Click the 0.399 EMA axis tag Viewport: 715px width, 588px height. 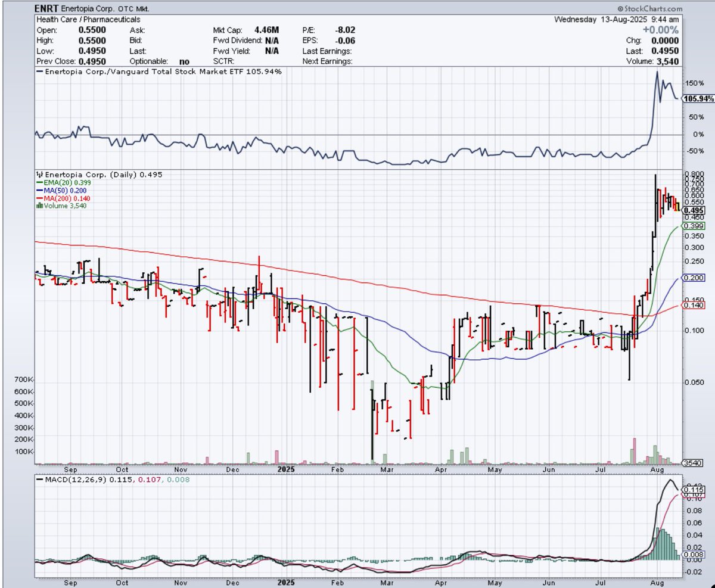click(x=694, y=226)
